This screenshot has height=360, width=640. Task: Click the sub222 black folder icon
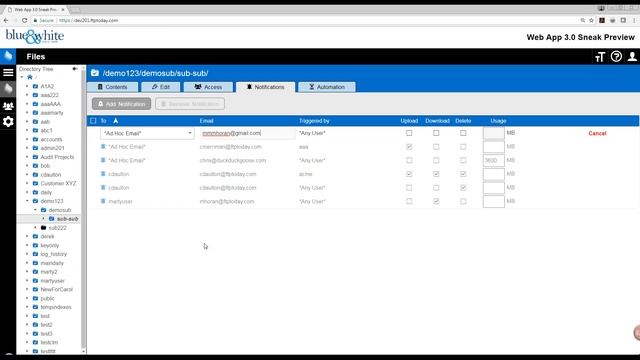click(43, 228)
